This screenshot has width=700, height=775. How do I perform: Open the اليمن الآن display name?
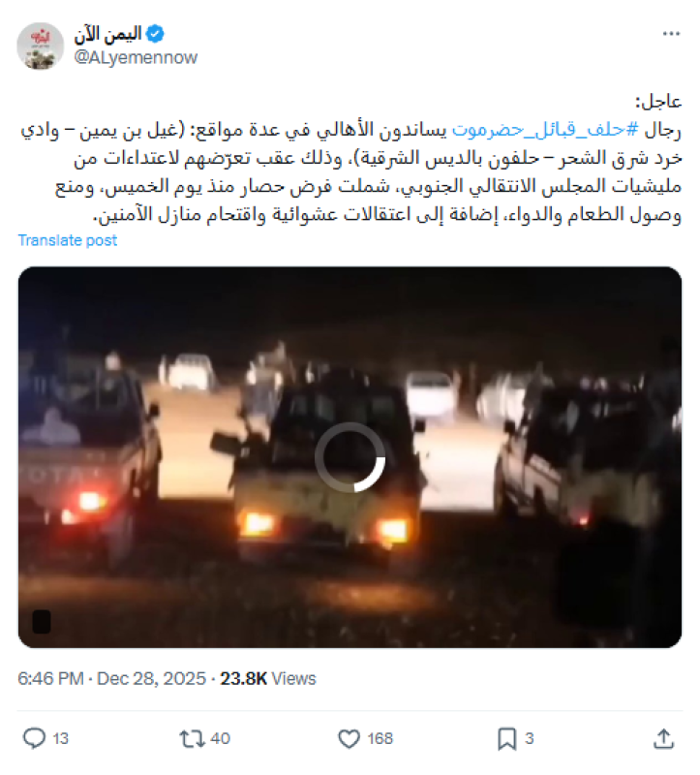pos(107,34)
